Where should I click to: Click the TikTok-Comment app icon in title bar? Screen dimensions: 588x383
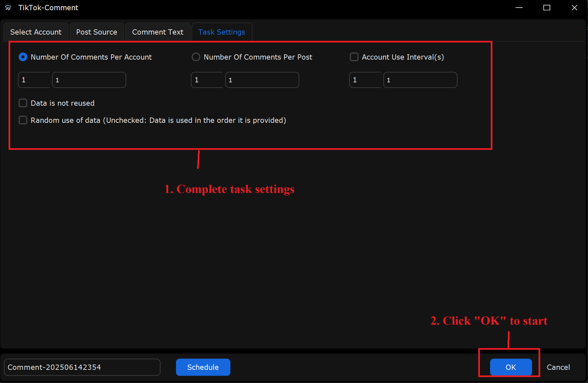click(x=8, y=8)
